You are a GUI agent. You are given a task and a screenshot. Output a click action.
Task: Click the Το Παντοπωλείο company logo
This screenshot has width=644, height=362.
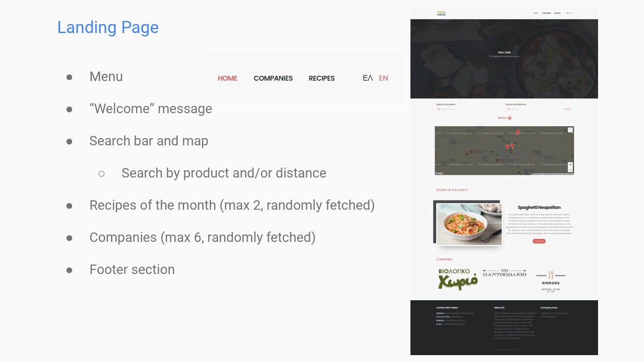504,273
